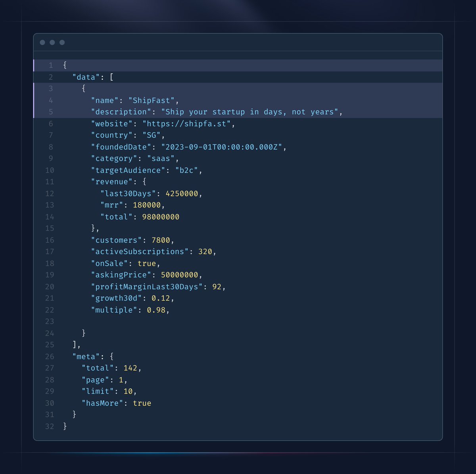The image size is (476, 474).
Task: Click the "Ship your startup in days, not years" string
Action: (250, 112)
